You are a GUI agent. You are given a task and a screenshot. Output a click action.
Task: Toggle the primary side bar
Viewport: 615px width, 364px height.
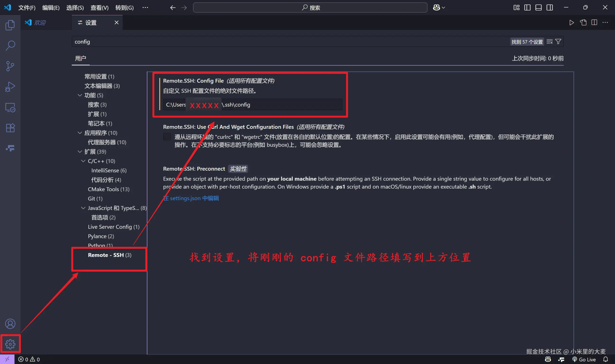pos(527,8)
